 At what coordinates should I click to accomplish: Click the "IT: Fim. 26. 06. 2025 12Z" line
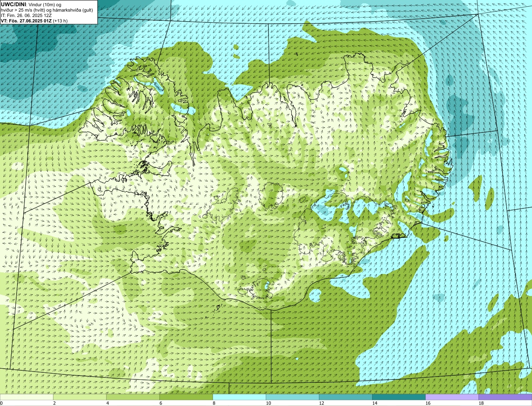(27, 15)
